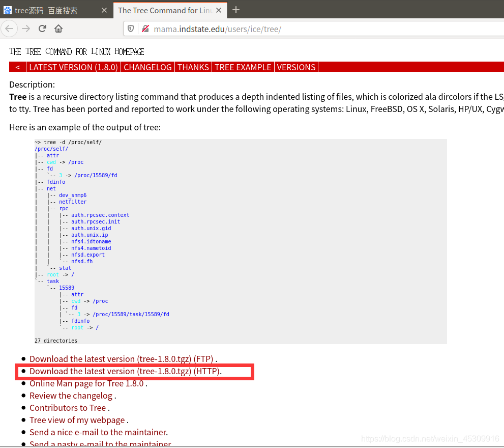Click 'Here is an example of the output of tree:'
This screenshot has width=504, height=448.
(x=85, y=127)
